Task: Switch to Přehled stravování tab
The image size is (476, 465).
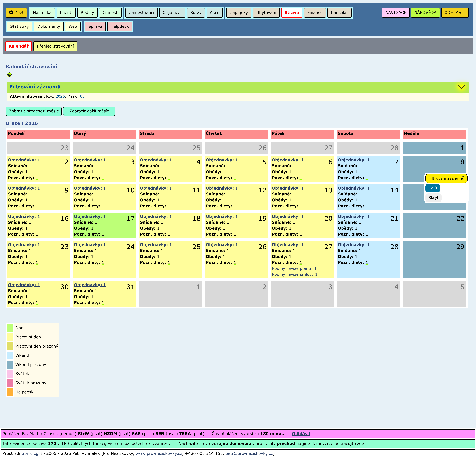Action: [55, 46]
